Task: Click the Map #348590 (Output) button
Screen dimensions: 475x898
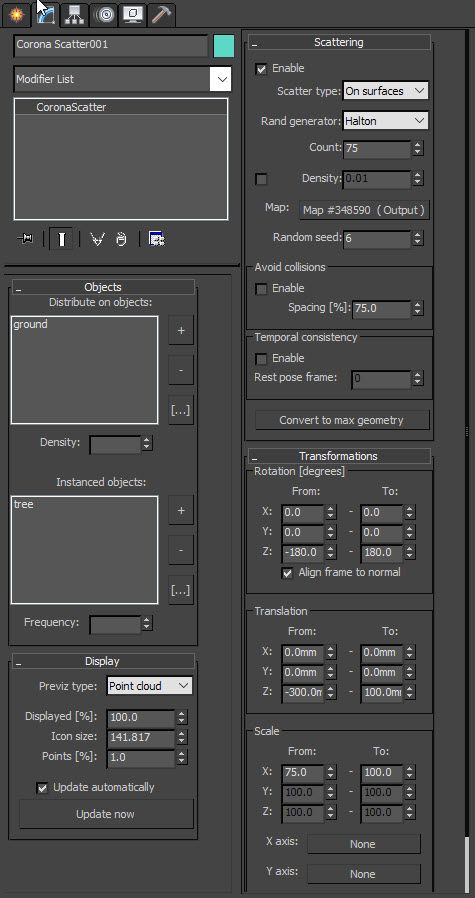Action: [364, 210]
